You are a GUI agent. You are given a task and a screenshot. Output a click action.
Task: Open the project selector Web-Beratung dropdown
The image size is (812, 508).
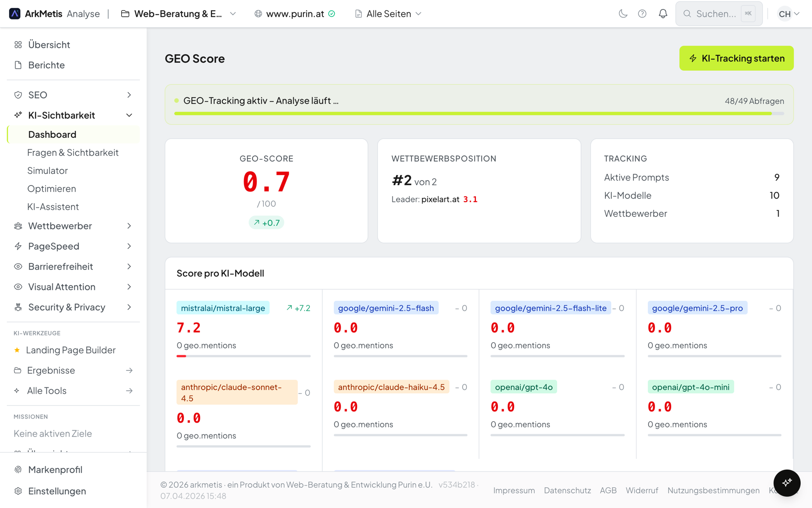coord(179,14)
